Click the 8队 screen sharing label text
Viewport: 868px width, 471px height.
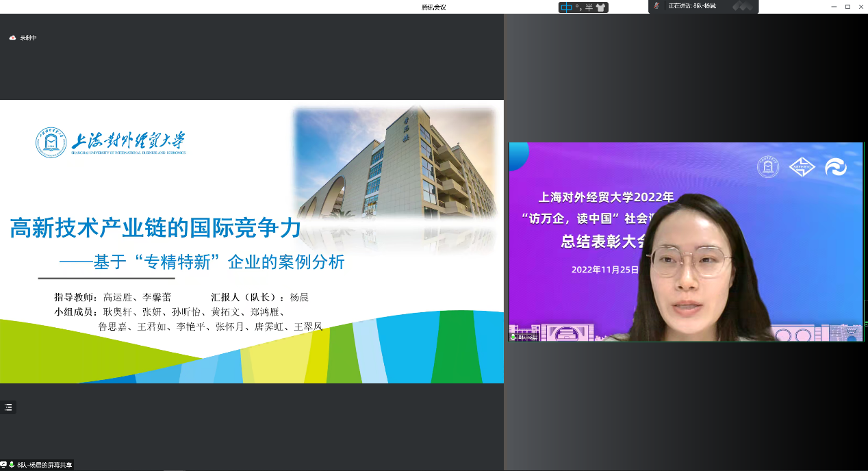[44, 465]
